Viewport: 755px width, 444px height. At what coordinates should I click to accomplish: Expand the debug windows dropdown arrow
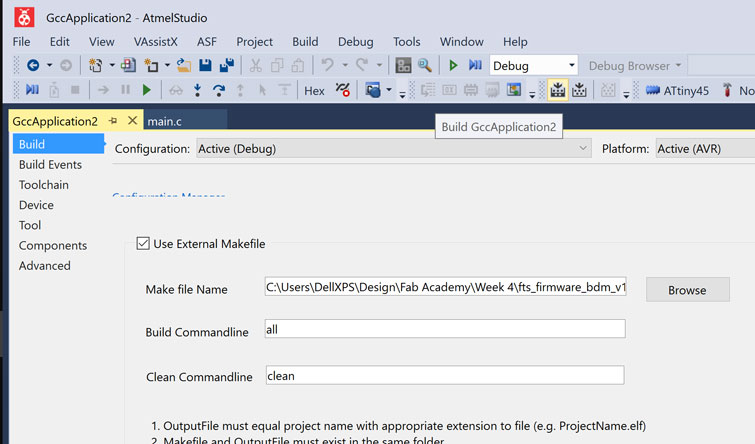point(389,90)
